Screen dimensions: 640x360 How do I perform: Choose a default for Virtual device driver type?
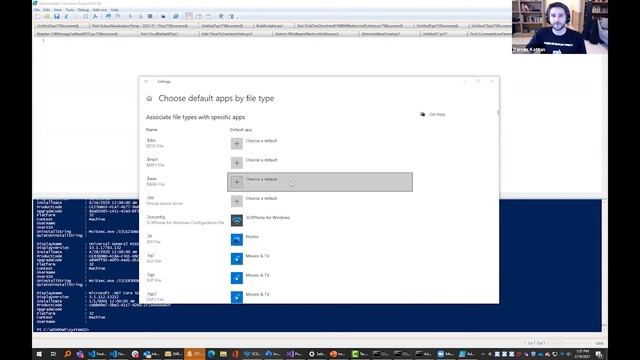click(320, 201)
